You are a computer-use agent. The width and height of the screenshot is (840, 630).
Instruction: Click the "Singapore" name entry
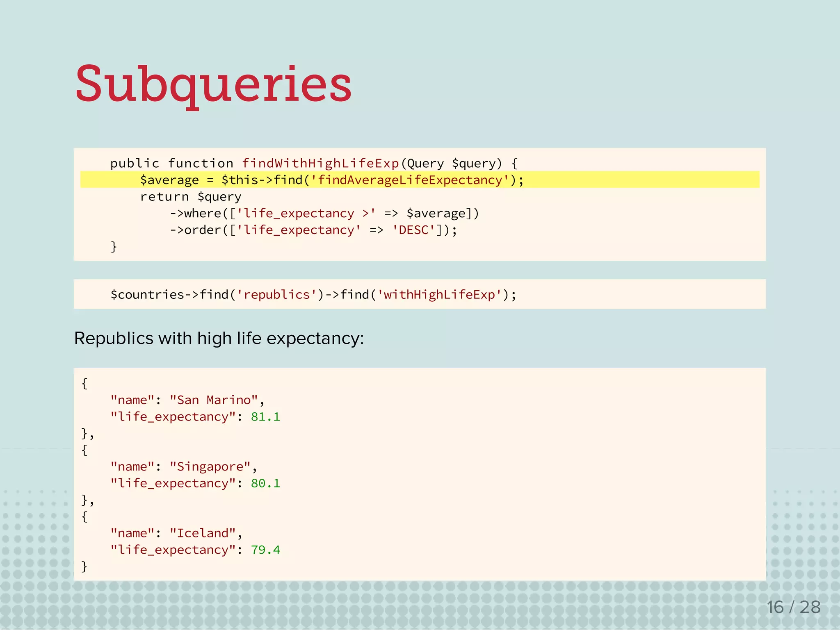[184, 467]
